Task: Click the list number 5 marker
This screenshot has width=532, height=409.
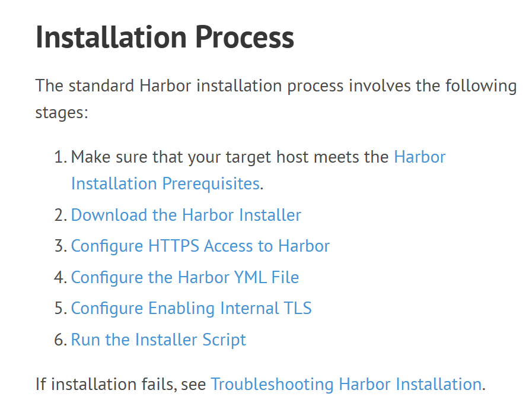Action: tap(60, 309)
